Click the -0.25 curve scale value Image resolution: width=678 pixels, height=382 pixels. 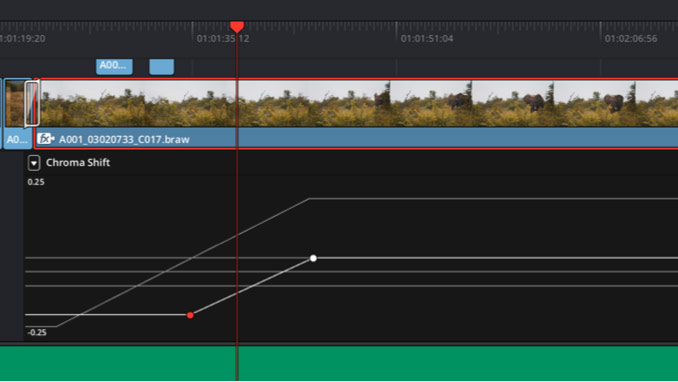(x=37, y=332)
